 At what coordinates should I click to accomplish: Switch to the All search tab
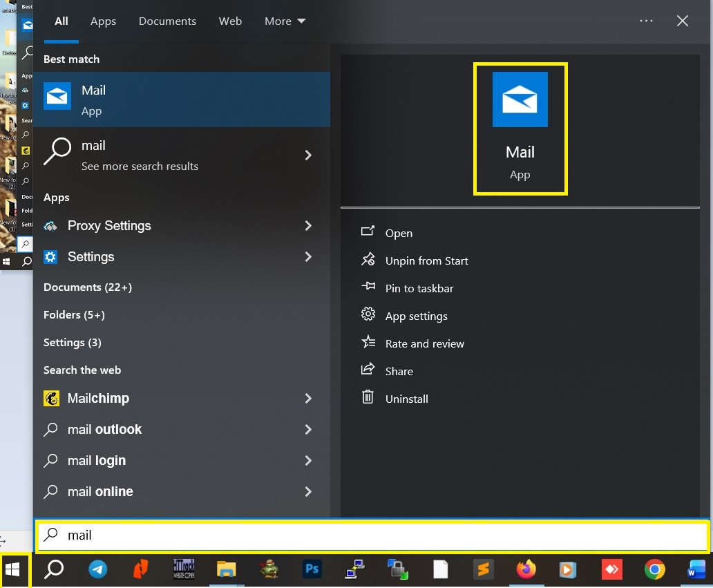(x=61, y=21)
